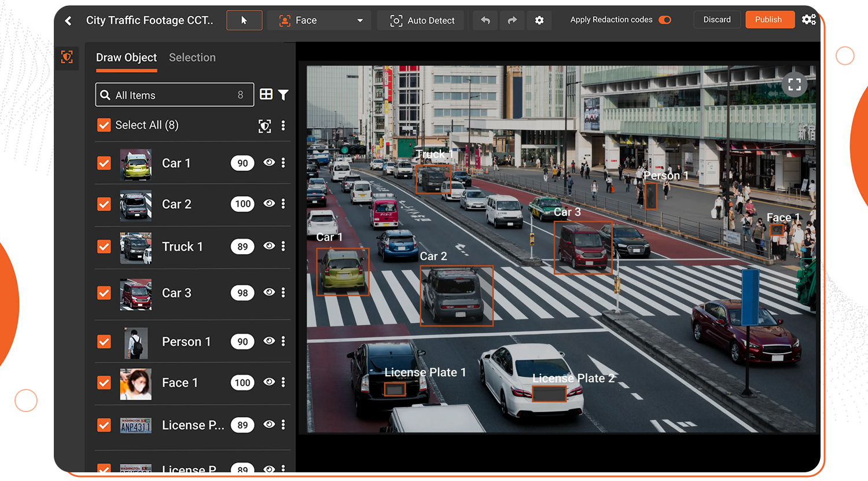868x481 pixels.
Task: Hide Car 2 using its eye icon
Action: [269, 203]
